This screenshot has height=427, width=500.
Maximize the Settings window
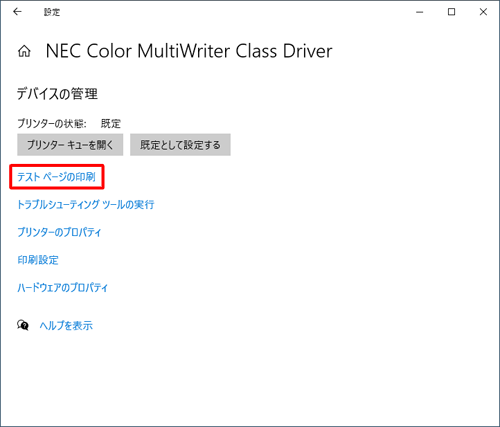tap(451, 12)
